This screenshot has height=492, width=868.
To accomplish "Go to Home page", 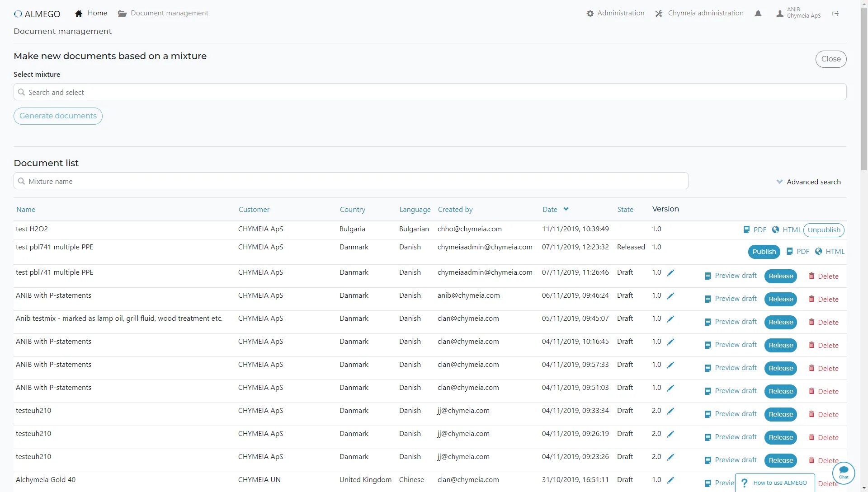I will click(91, 13).
